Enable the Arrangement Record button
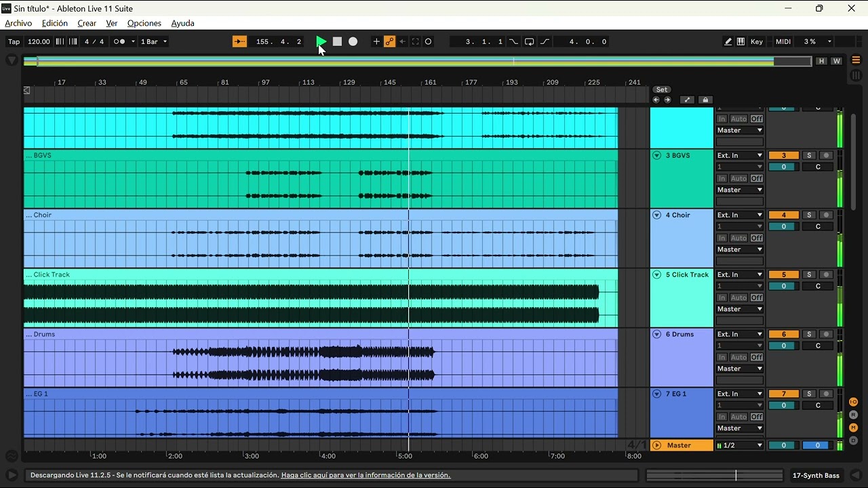The image size is (868, 488). [353, 41]
